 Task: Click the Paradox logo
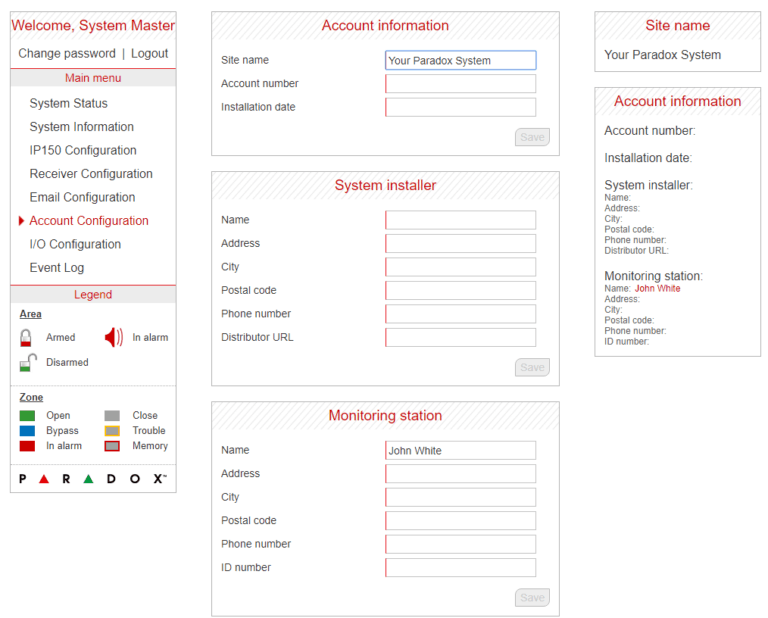click(x=93, y=478)
